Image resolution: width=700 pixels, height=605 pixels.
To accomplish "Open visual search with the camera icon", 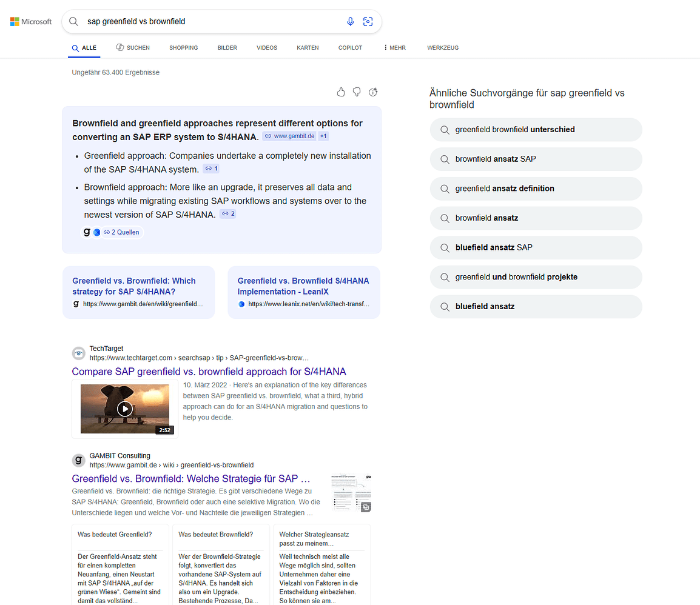I will coord(368,21).
